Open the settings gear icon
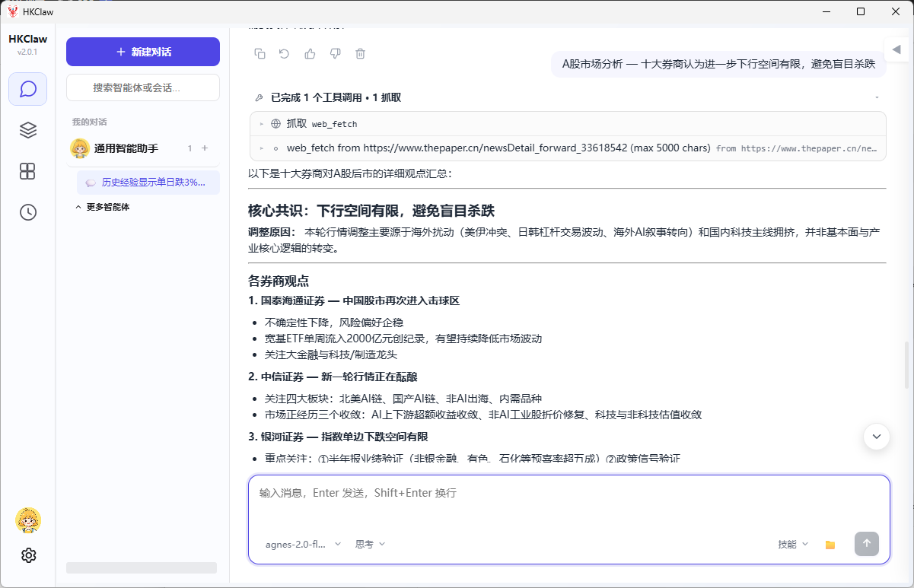 (x=28, y=555)
